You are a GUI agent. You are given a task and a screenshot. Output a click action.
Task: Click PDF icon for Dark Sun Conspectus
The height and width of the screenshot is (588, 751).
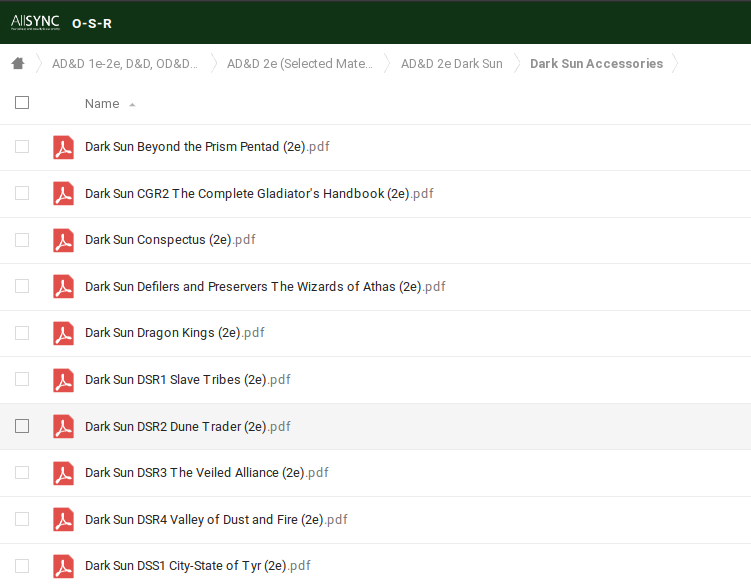(x=64, y=240)
